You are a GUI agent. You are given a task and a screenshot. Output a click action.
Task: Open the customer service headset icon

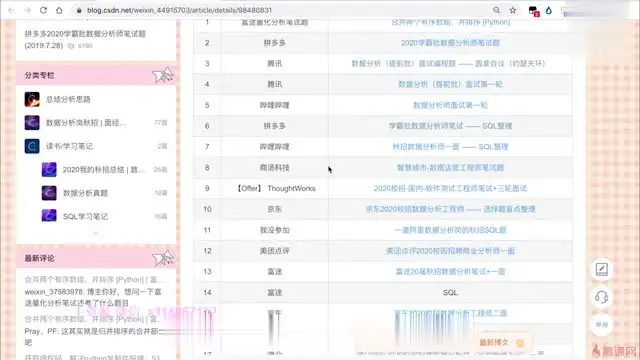tap(602, 297)
